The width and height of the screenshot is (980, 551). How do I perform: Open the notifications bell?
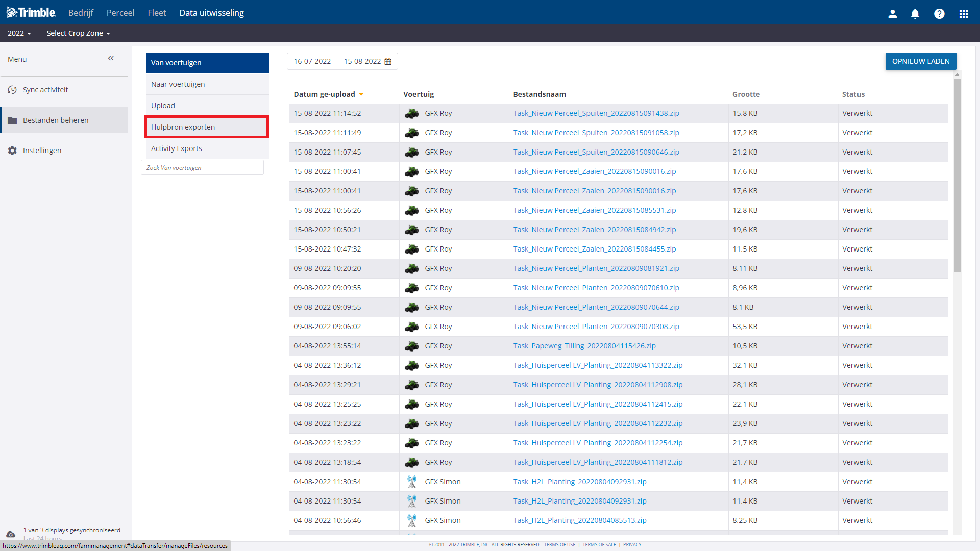click(x=915, y=14)
